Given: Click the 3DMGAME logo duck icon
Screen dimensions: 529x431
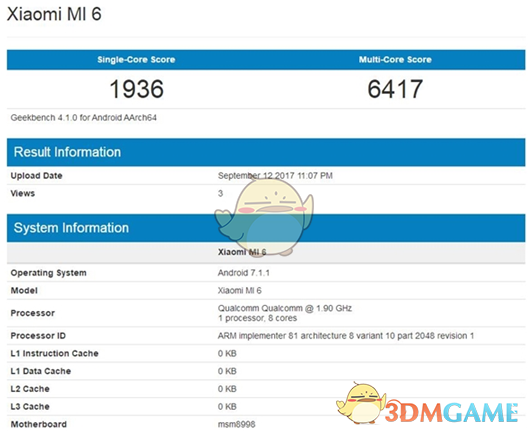Looking at the screenshot, I should (x=361, y=403).
